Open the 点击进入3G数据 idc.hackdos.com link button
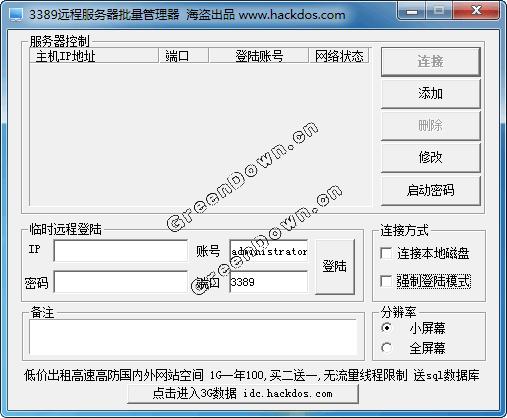Viewport: 507px width, 418px height. click(243, 394)
